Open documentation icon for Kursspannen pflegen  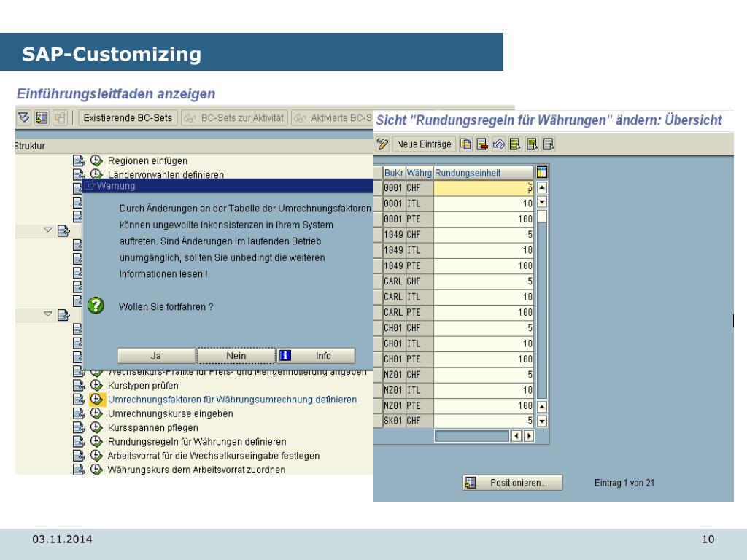pos(79,427)
